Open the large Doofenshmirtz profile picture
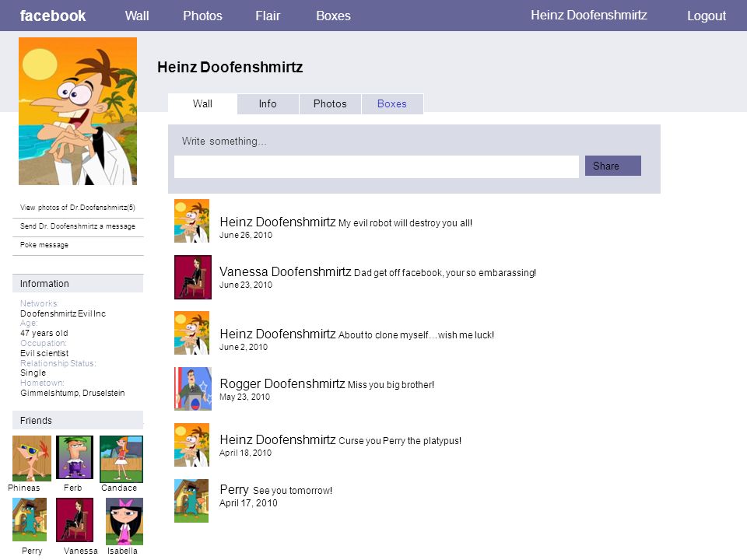The height and width of the screenshot is (560, 747). click(x=78, y=111)
